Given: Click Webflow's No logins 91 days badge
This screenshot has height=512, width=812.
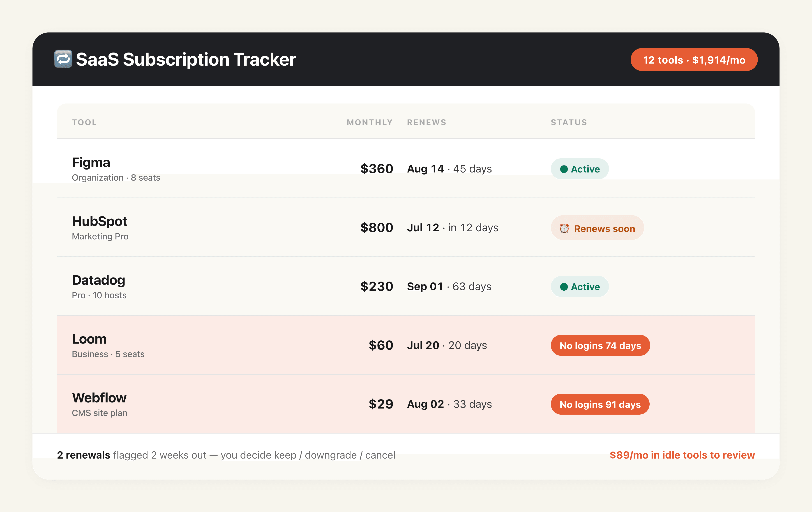Looking at the screenshot, I should (600, 404).
